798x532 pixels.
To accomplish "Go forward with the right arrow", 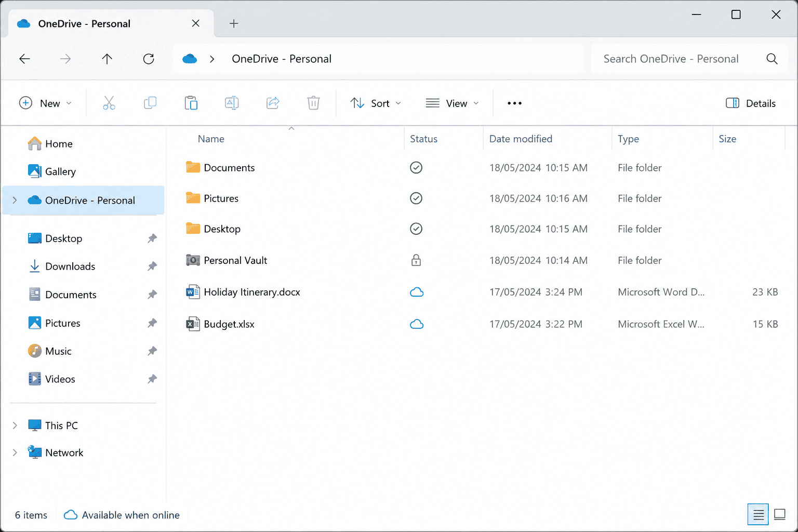I will click(x=65, y=59).
